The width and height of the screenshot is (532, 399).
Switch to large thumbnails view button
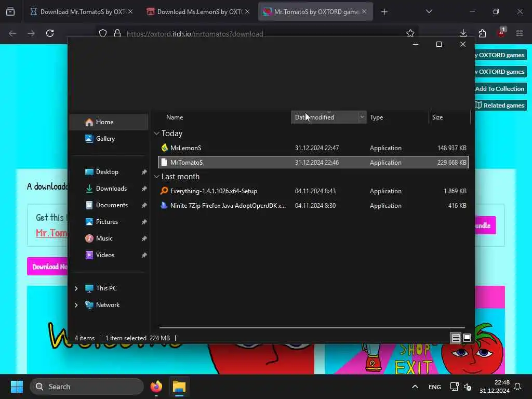click(467, 338)
